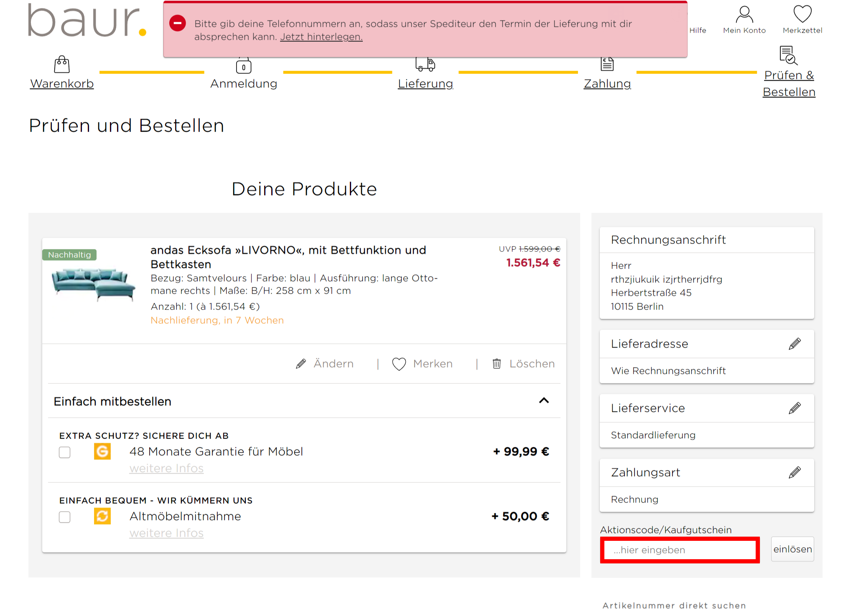The height and width of the screenshot is (616, 861).
Task: Open the Ecksofa LIVORNO product thumbnail
Action: coord(93,284)
